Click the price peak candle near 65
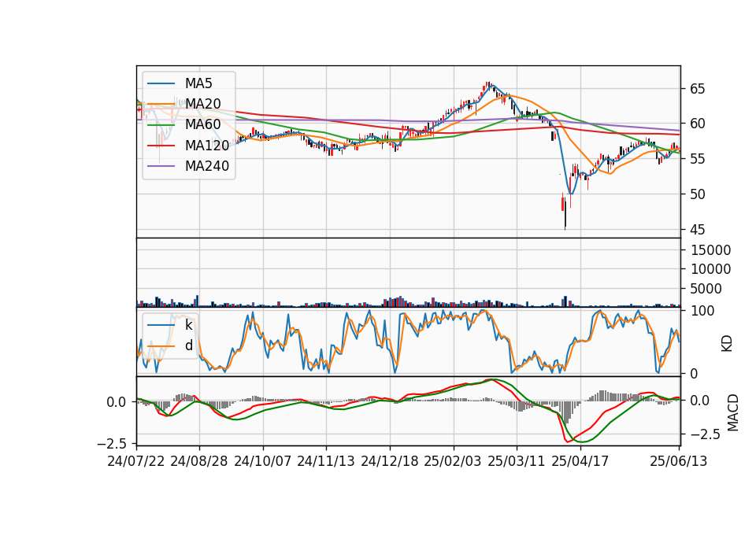The width and height of the screenshot is (756, 543). (488, 85)
